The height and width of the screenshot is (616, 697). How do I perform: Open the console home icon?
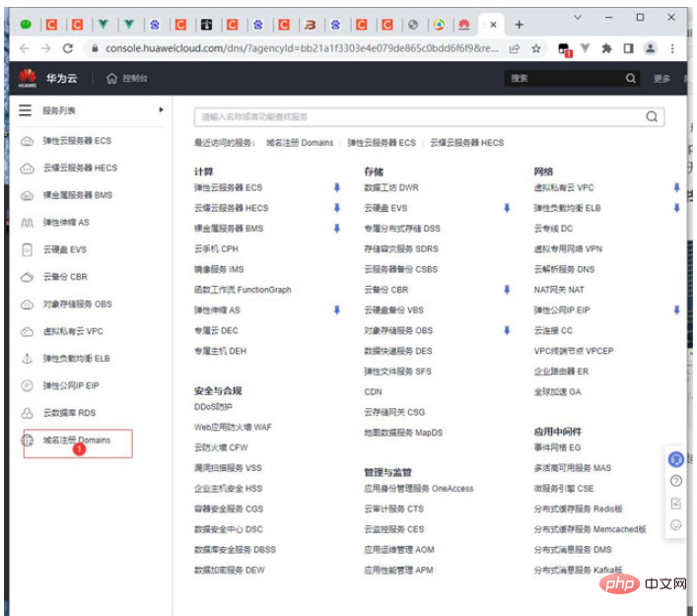tap(111, 78)
